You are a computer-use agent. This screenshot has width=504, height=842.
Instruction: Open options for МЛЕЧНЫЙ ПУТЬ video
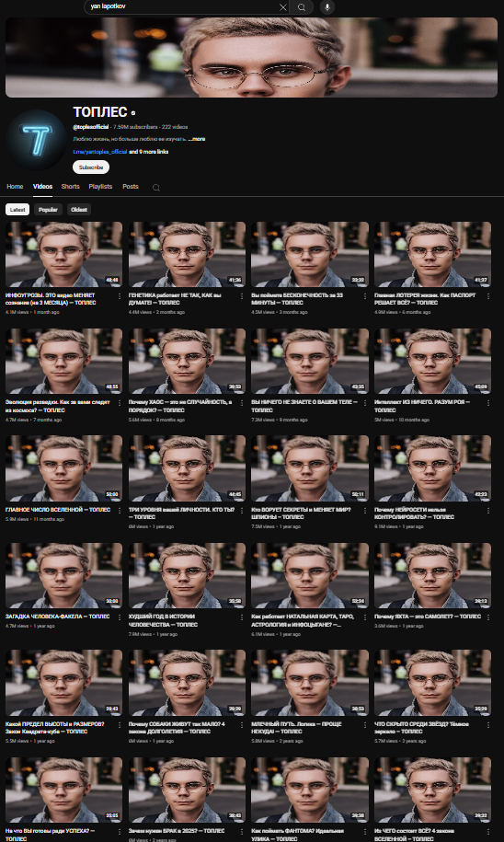(x=365, y=724)
